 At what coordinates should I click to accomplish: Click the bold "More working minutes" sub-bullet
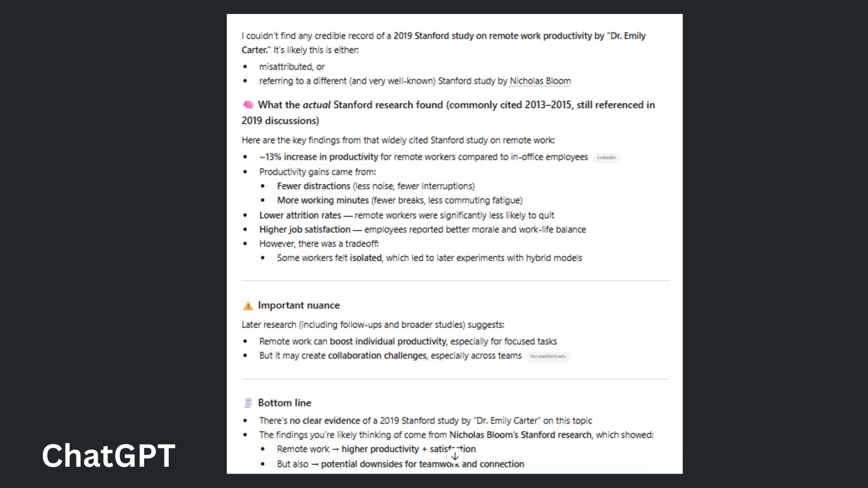(x=323, y=200)
